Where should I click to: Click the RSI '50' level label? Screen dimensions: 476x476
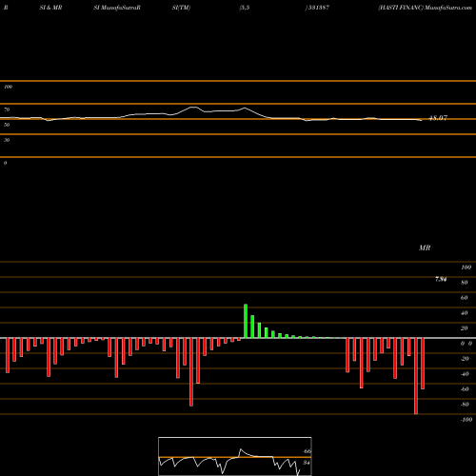7,125
